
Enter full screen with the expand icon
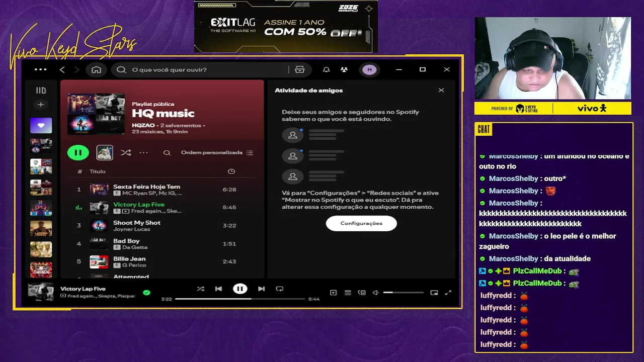pos(448,293)
